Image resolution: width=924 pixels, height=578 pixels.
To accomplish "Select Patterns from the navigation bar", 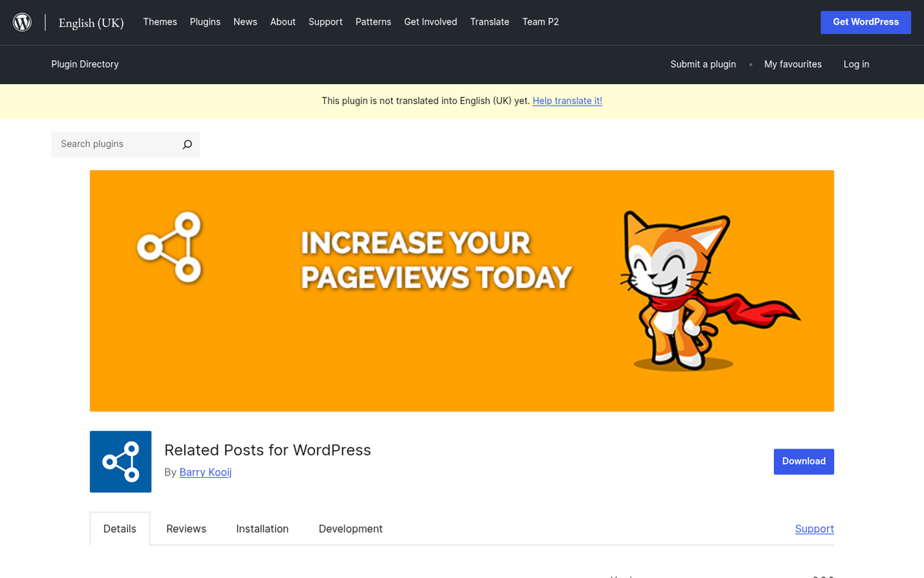I will pos(373,22).
